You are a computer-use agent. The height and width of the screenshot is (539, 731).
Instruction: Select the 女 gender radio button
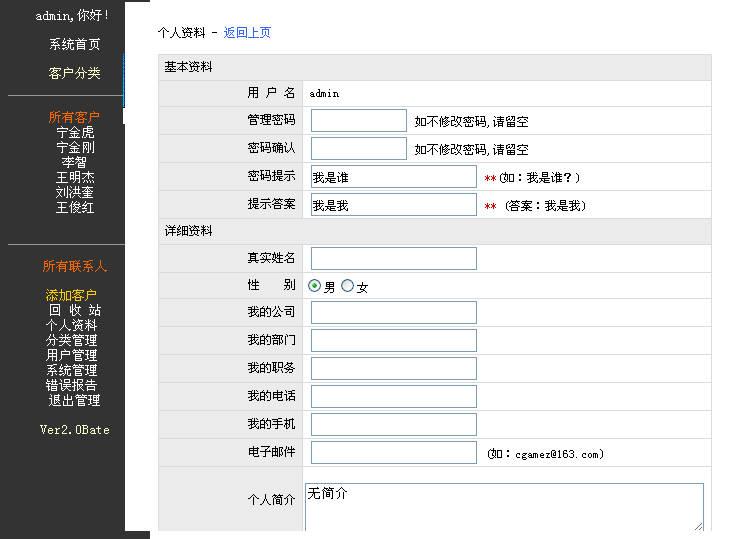(347, 286)
